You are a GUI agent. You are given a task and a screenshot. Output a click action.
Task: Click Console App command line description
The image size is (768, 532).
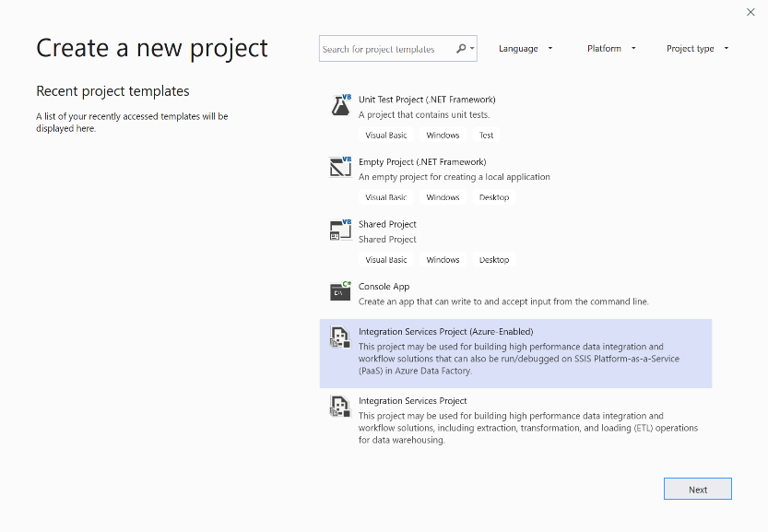[503, 301]
